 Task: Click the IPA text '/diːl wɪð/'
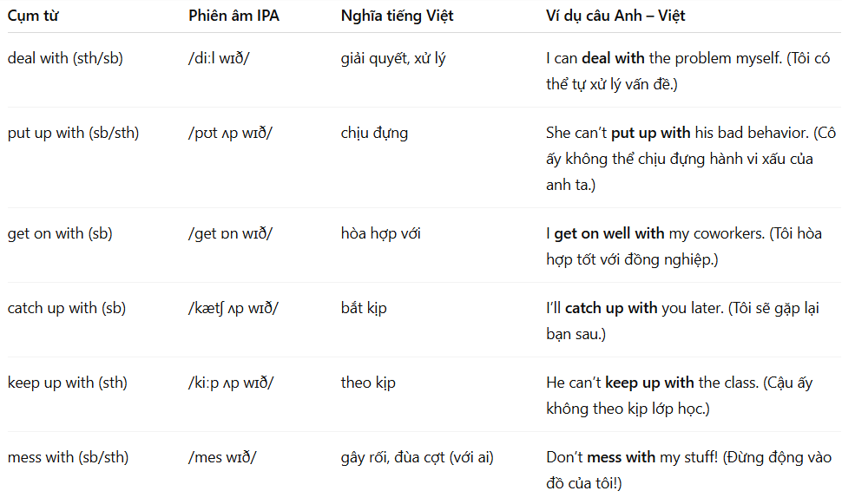point(219,58)
